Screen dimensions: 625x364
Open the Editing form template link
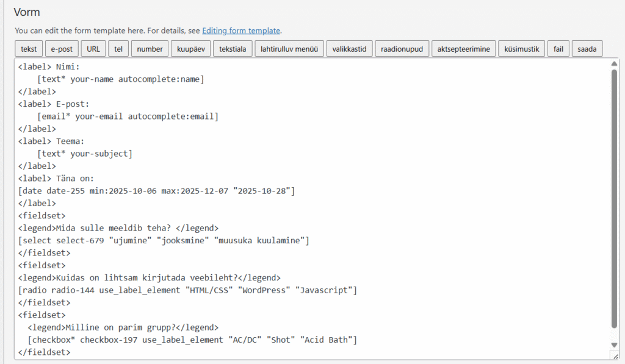click(x=241, y=30)
